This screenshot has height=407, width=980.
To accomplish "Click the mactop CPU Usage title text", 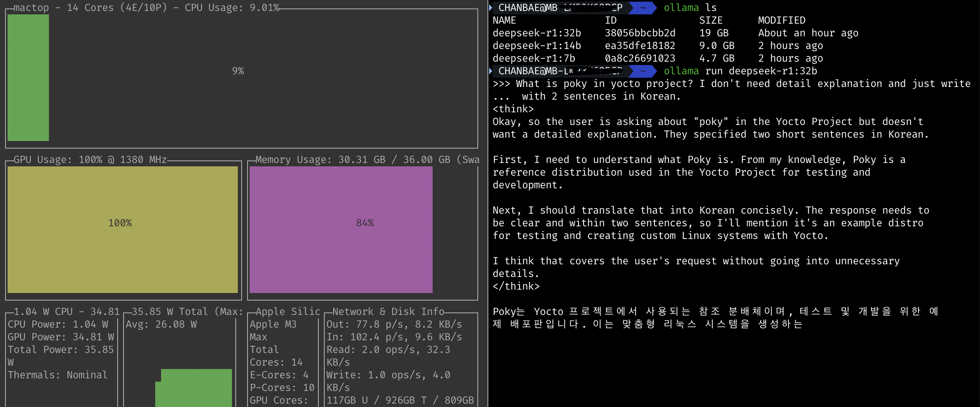I will click(146, 8).
